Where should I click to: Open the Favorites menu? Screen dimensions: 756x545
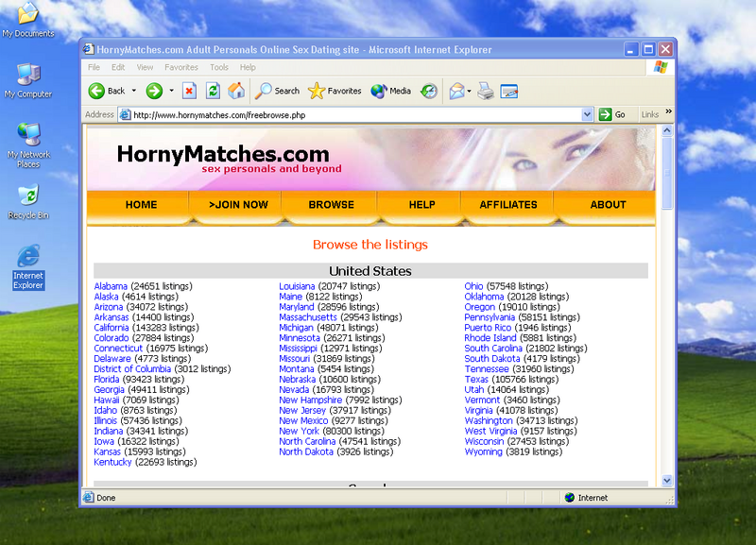pyautogui.click(x=181, y=67)
